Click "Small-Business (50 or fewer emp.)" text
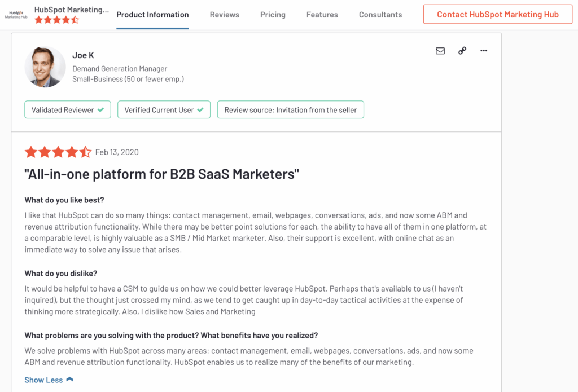Image resolution: width=578 pixels, height=392 pixels. coord(128,79)
